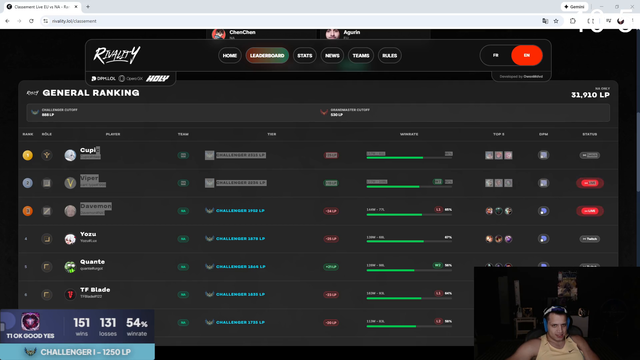Go back in the browser
The image size is (640, 360).
pos(7,21)
